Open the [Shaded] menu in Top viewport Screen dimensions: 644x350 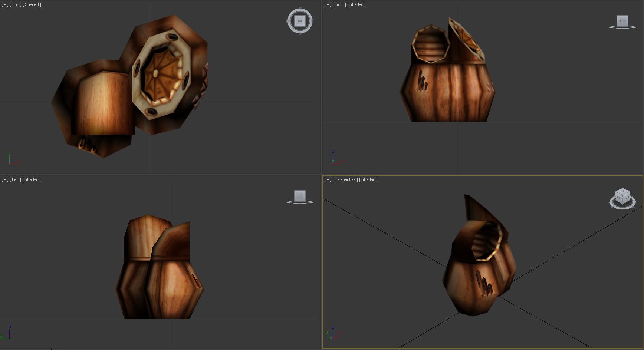pos(32,4)
